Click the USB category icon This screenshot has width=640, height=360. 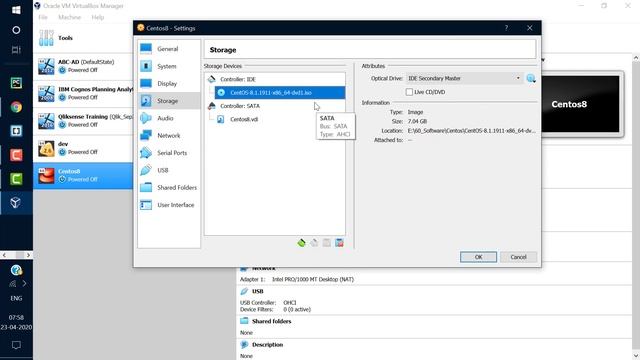coord(146,170)
